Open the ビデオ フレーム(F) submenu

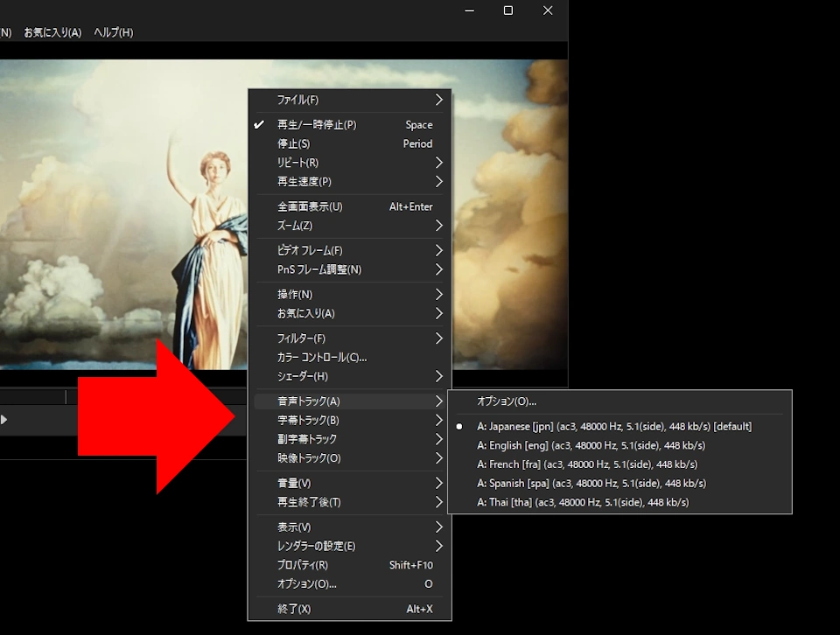350,250
